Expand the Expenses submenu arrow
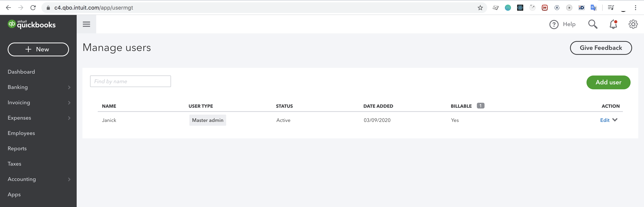Screen dimensions: 644x207 (x=69, y=118)
